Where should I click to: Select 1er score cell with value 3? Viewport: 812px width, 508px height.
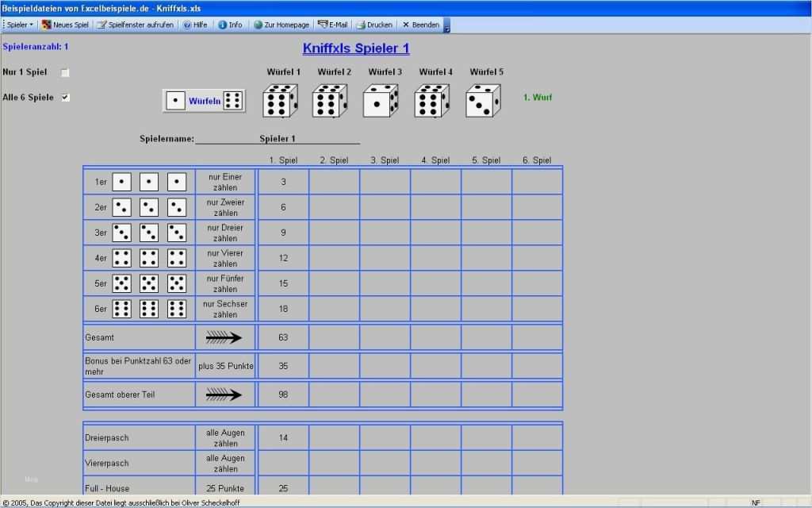(x=283, y=182)
